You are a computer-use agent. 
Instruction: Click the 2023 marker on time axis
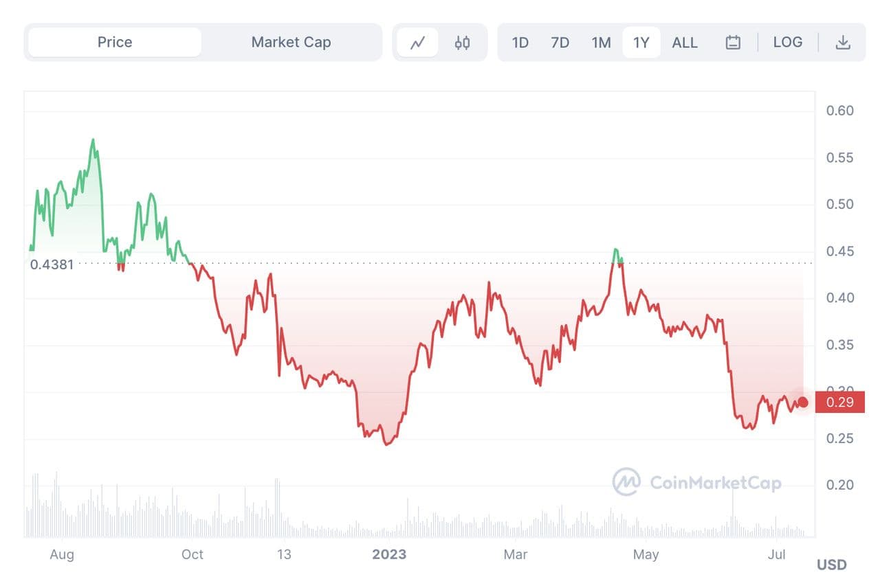[389, 554]
